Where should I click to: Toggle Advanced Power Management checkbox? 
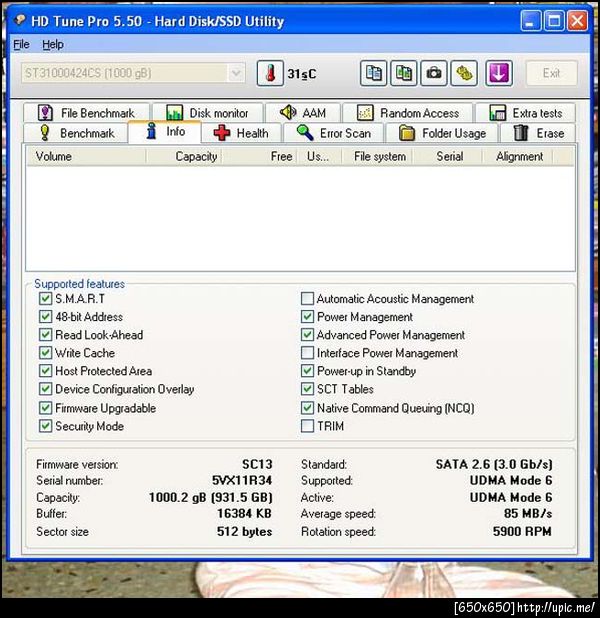(307, 335)
